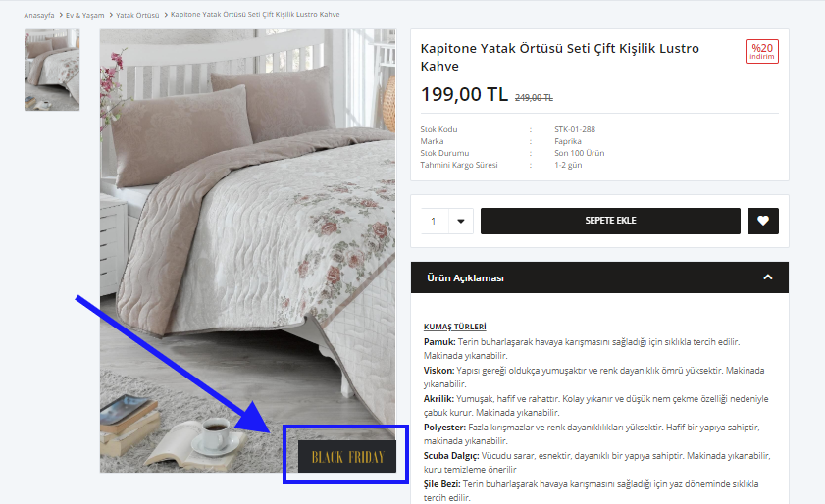
Task: Click the 199,00 TL price
Action: (x=464, y=95)
